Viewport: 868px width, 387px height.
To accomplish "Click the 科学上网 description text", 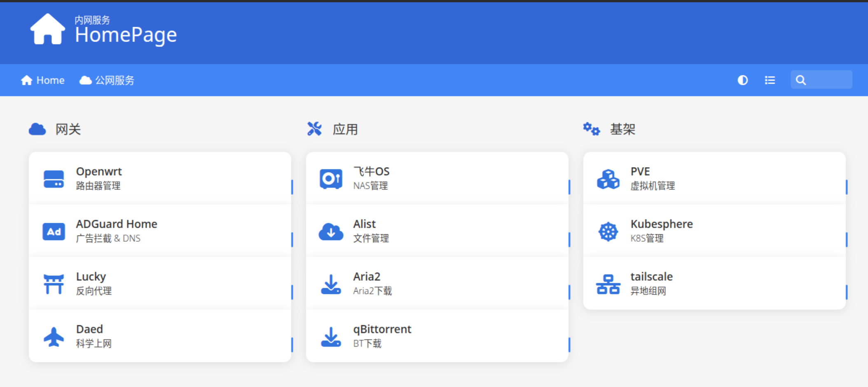I will pos(94,344).
